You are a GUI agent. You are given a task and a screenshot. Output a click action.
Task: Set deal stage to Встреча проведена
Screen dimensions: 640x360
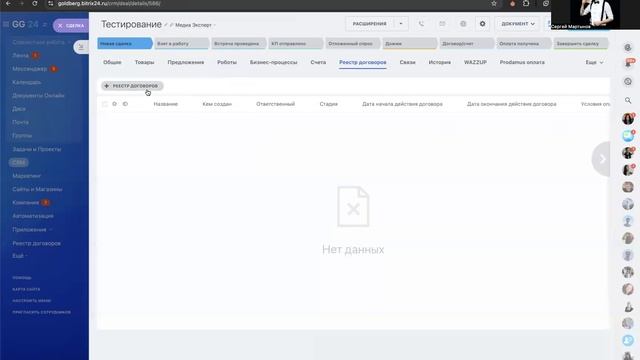coord(238,44)
